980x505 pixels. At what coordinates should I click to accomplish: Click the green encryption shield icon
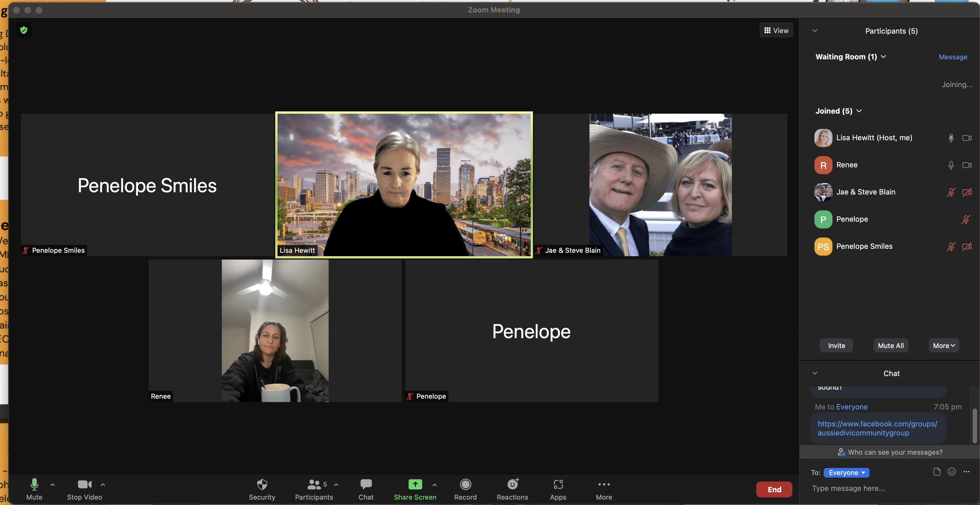pyautogui.click(x=24, y=30)
